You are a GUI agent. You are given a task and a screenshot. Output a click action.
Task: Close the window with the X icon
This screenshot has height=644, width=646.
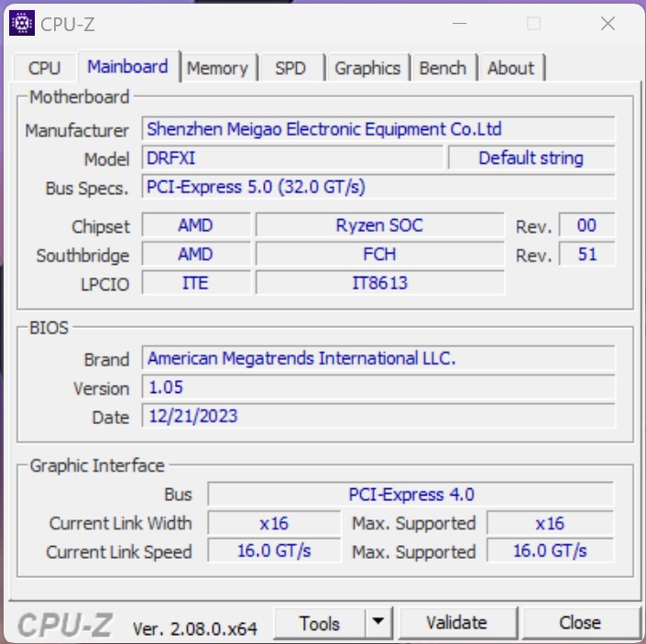(x=608, y=24)
